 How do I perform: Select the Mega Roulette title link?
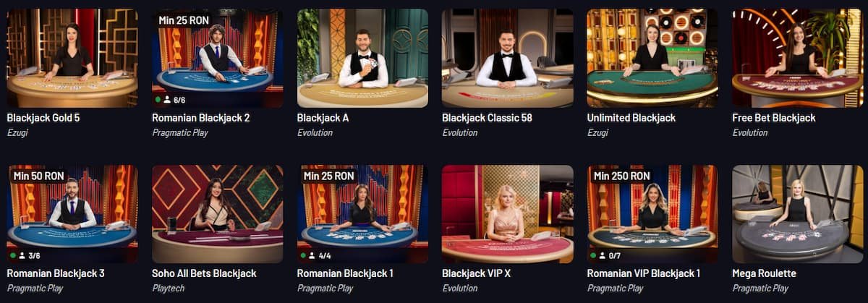point(764,273)
